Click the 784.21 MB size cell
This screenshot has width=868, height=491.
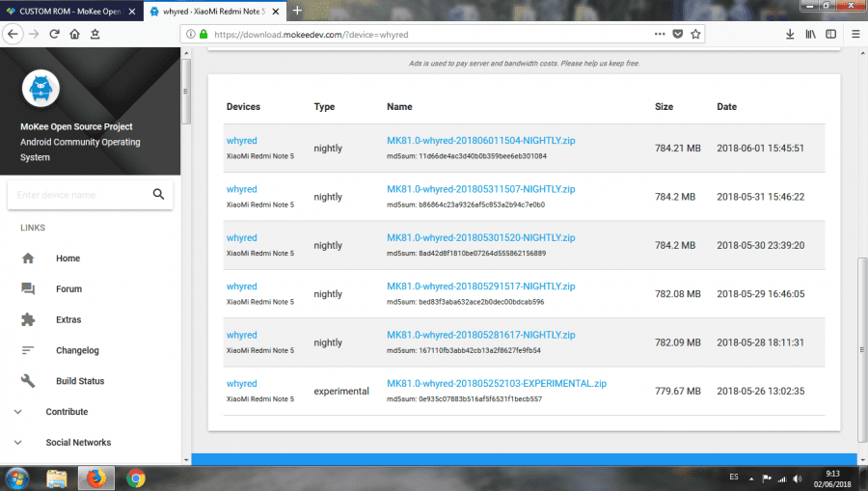[678, 149]
